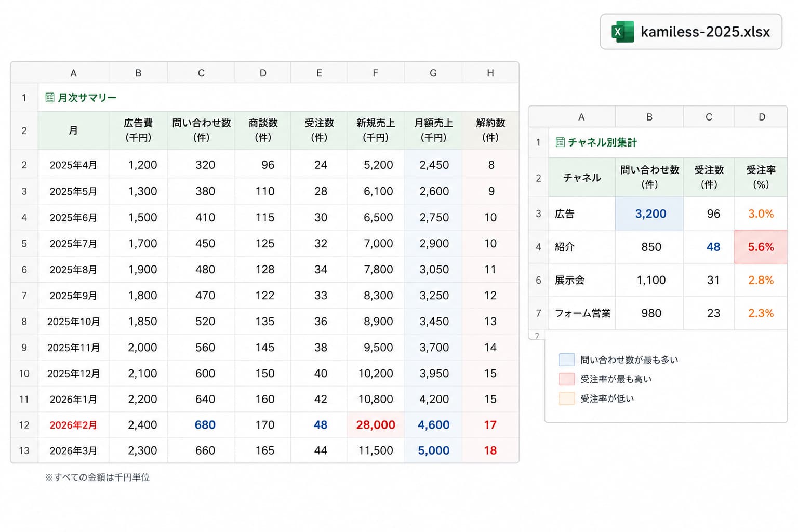
Task: Select the 2025年10月 cell
Action: point(74,321)
